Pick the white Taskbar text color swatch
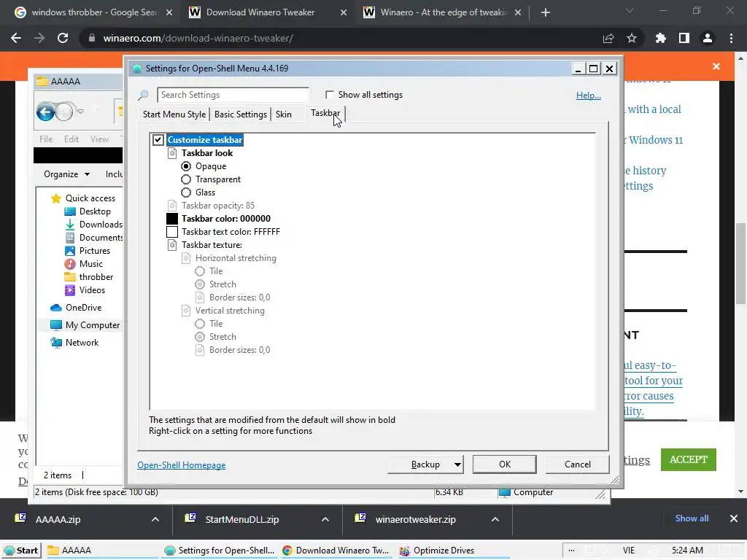The image size is (747, 560). pyautogui.click(x=172, y=232)
